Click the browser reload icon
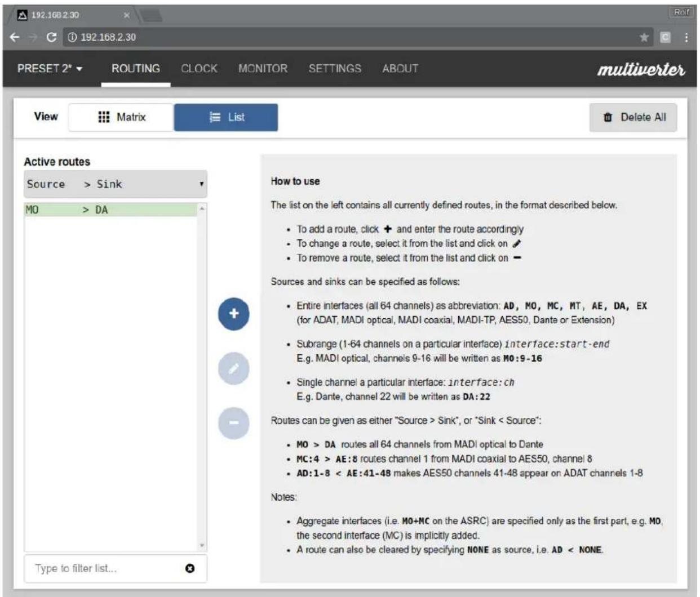 [51, 38]
